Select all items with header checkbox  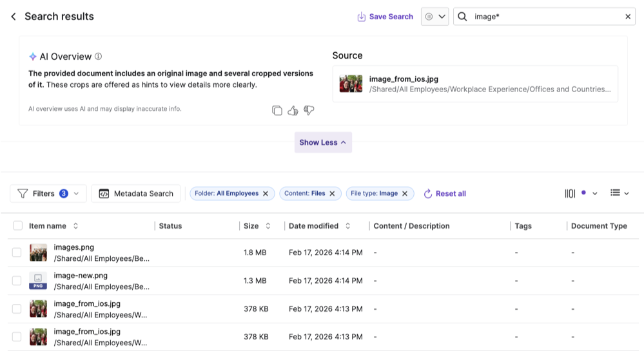[x=17, y=225]
